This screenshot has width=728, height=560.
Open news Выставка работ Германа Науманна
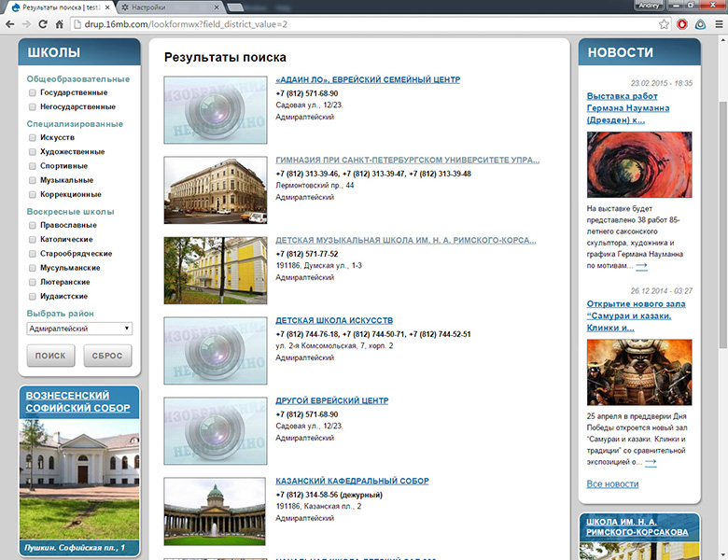point(628,108)
